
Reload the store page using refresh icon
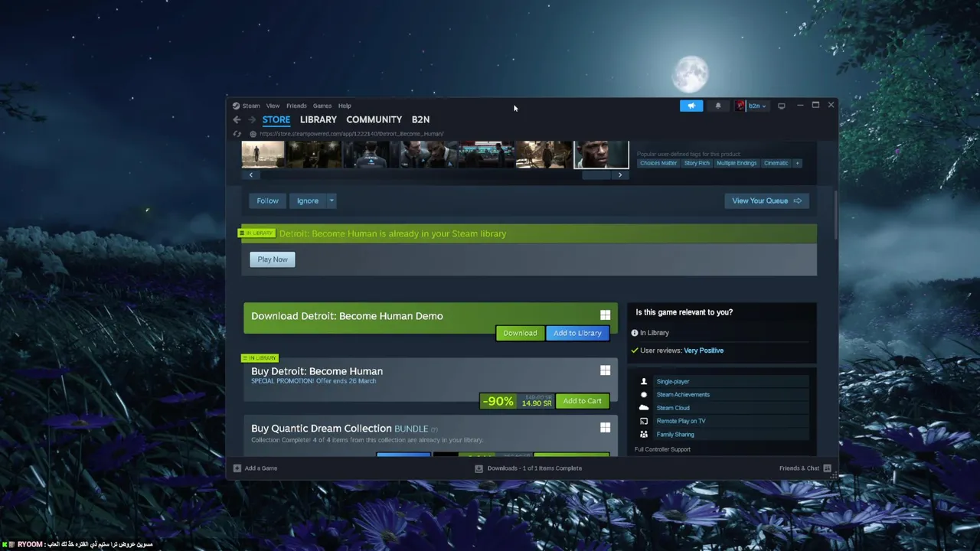[237, 134]
